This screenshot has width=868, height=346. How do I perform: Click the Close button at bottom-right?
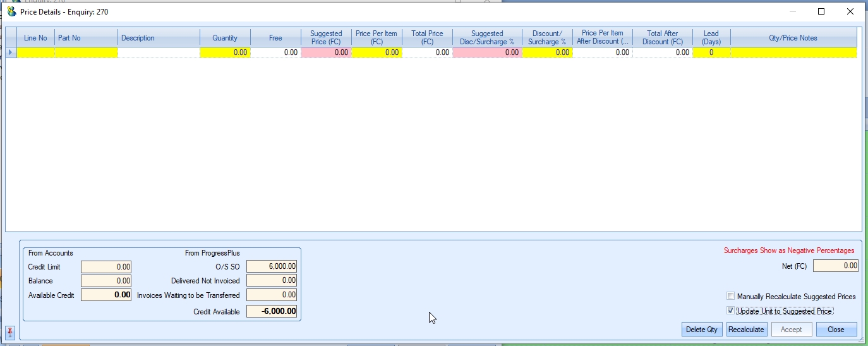coord(836,330)
